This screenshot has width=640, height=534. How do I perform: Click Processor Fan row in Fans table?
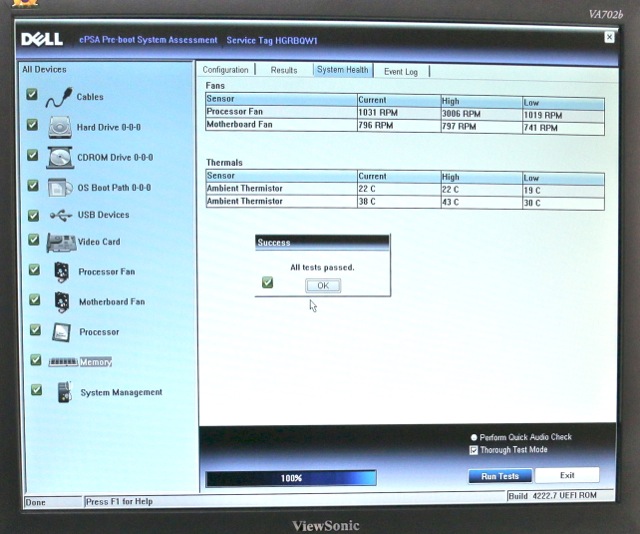(405, 113)
